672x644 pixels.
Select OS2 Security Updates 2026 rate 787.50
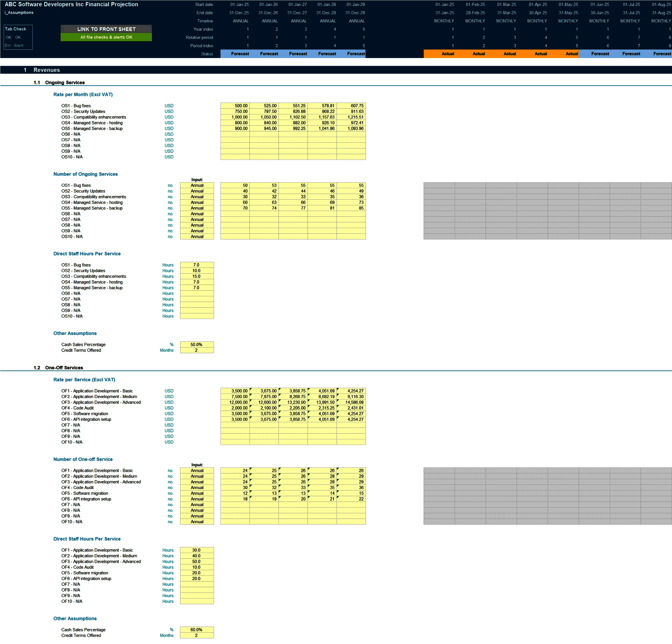pos(264,112)
